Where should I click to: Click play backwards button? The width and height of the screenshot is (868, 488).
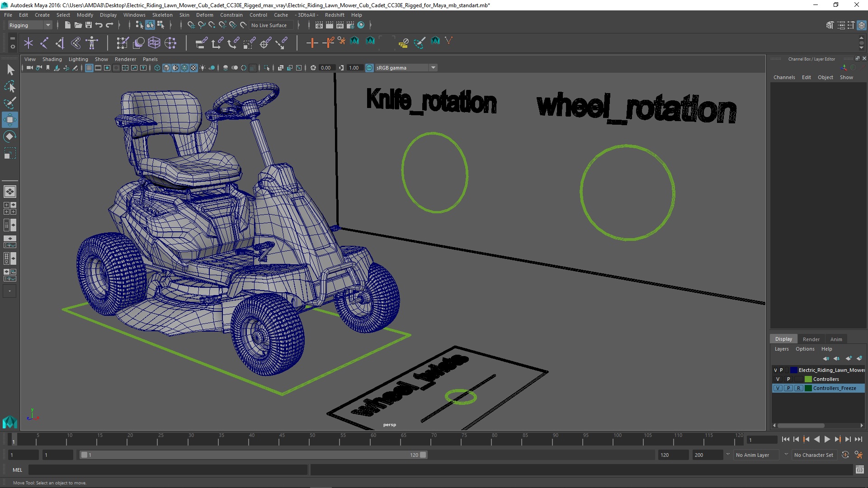[x=816, y=439]
